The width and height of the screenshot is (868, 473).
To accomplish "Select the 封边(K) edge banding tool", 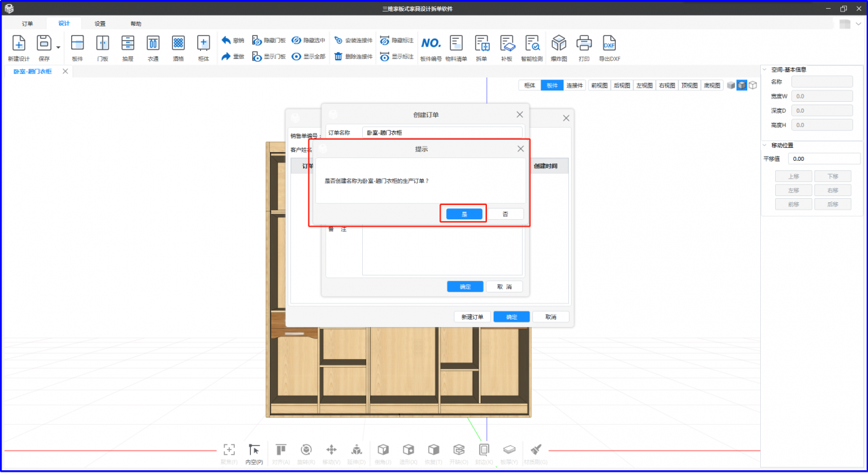I will click(484, 454).
